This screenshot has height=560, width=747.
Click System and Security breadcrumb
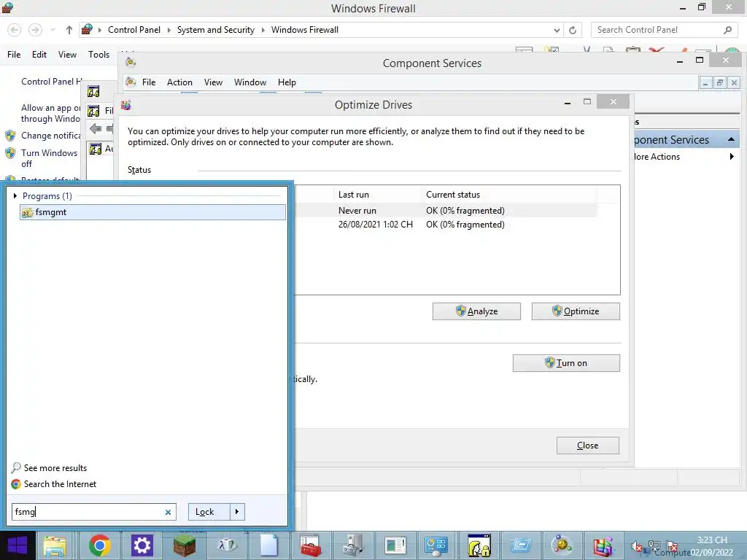pyautogui.click(x=215, y=29)
